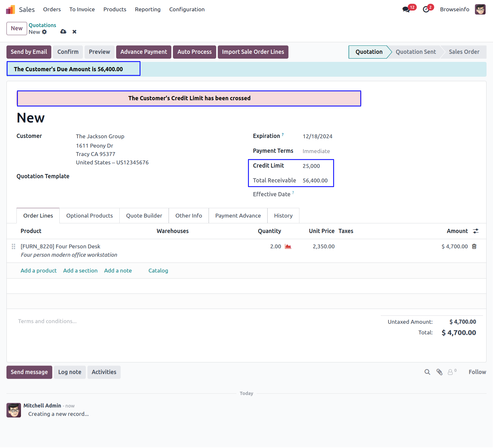Discard changes with the X icon
Screen dimensions: 493x448
click(x=75, y=32)
